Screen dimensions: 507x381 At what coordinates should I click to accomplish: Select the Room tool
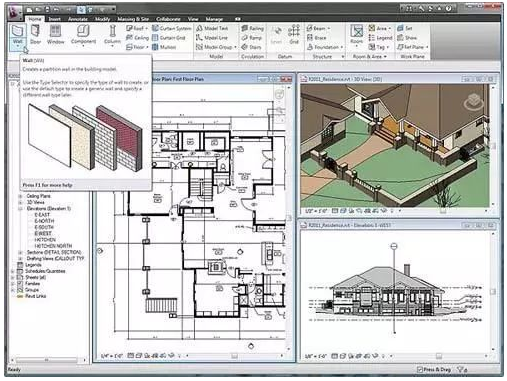click(x=356, y=35)
